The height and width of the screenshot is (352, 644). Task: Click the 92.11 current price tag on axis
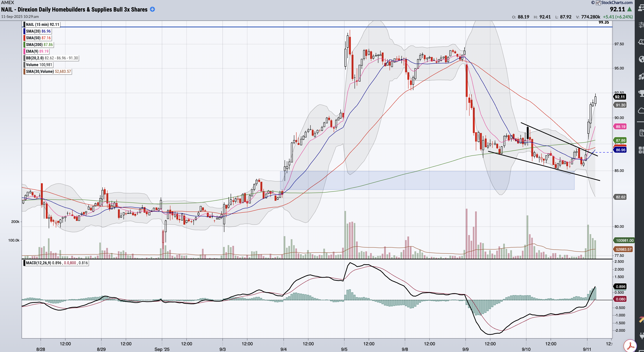[x=619, y=97]
